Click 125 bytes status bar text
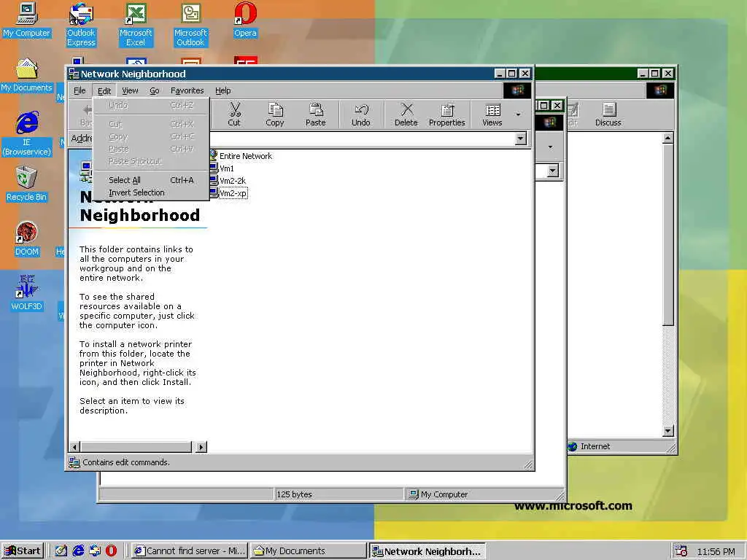 (294, 494)
